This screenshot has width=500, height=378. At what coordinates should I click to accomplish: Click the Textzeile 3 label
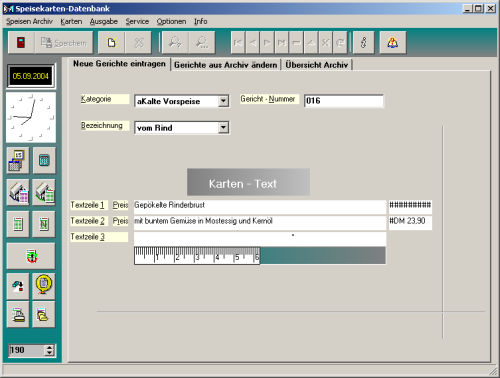pos(99,237)
